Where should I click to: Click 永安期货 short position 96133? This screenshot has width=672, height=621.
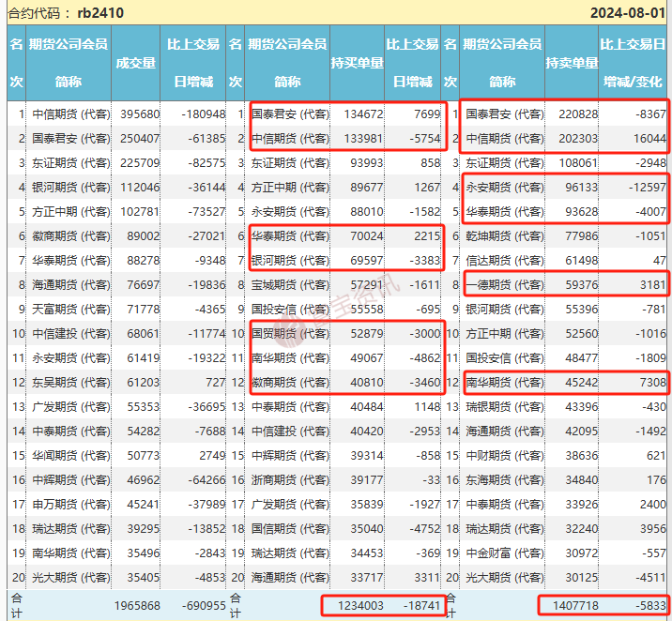(582, 188)
